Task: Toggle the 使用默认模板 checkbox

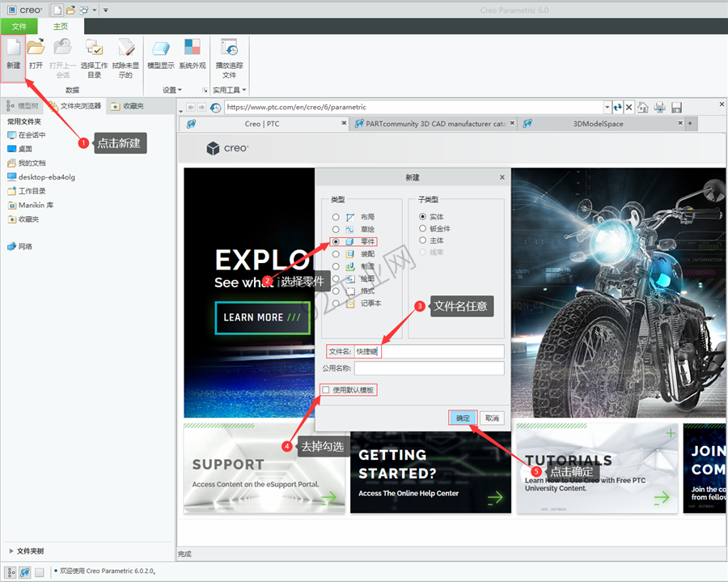Action: [x=326, y=389]
